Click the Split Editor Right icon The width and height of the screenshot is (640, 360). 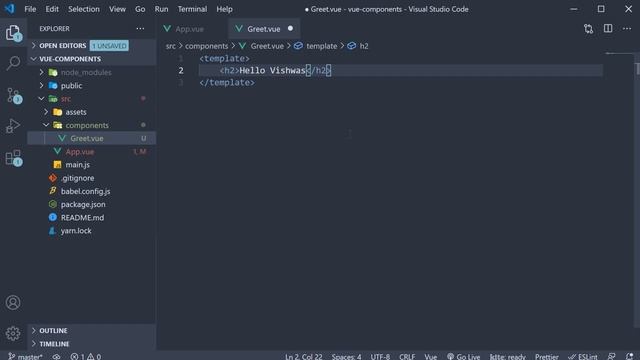tap(608, 29)
